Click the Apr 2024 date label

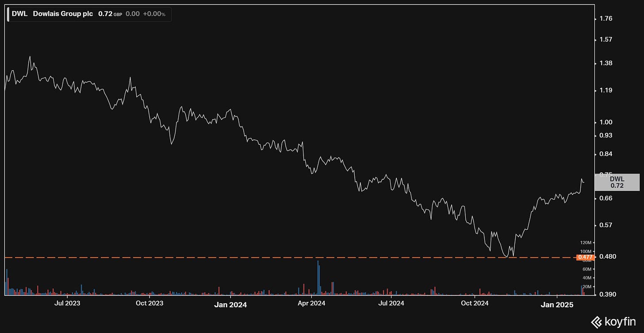tap(311, 303)
